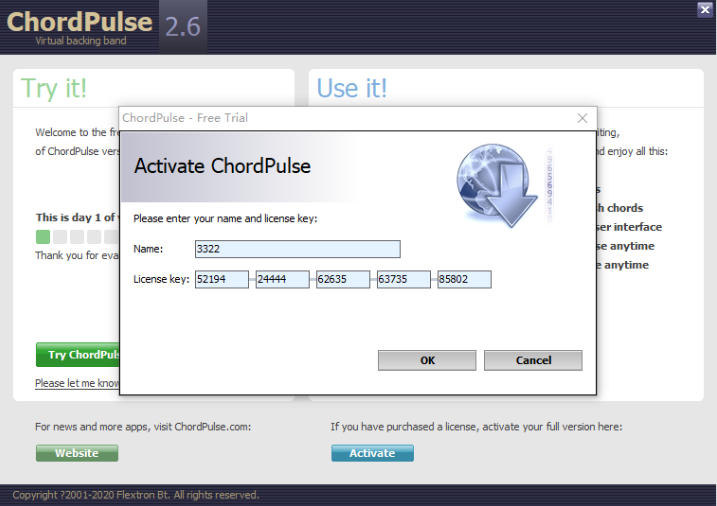
Task: Open the ChordPulse Website button
Action: pyautogui.click(x=77, y=453)
